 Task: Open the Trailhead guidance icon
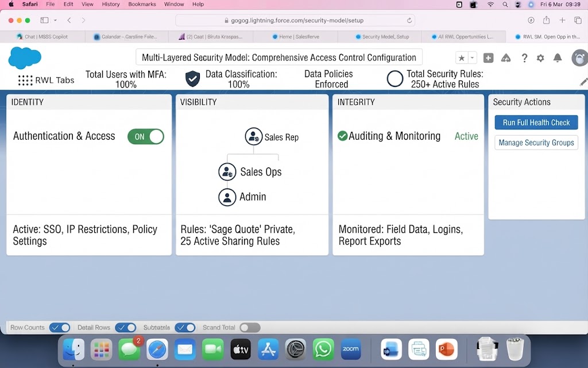pyautogui.click(x=506, y=58)
